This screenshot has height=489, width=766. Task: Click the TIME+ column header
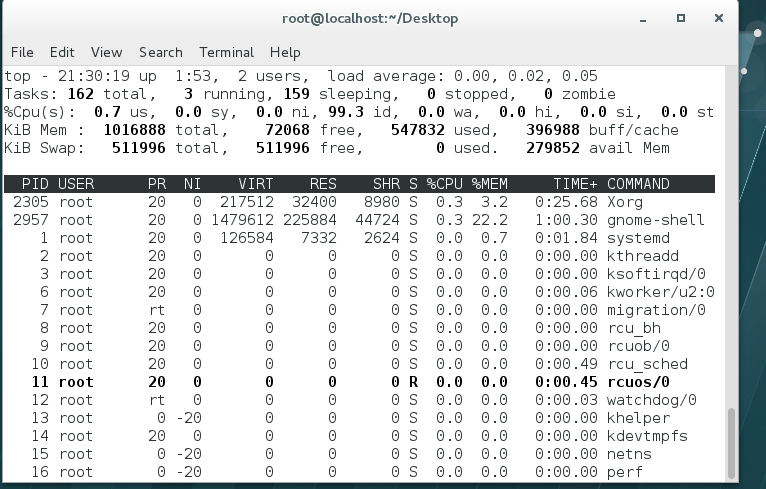575,184
